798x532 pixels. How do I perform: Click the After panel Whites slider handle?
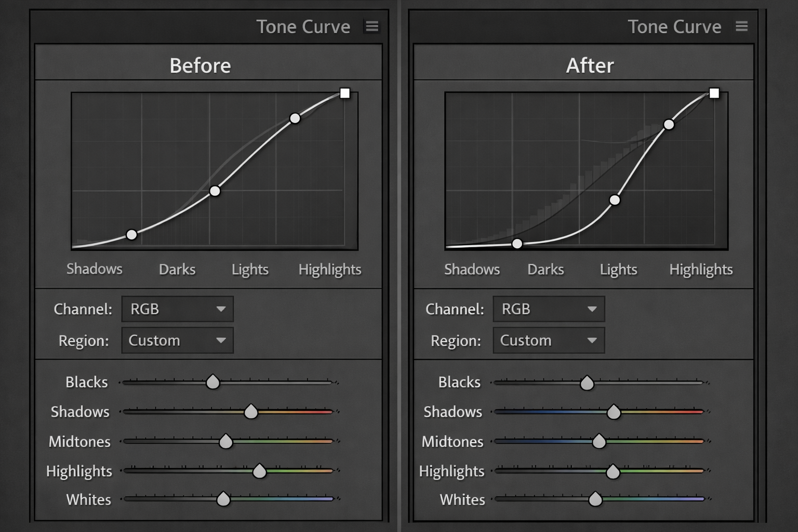(595, 499)
